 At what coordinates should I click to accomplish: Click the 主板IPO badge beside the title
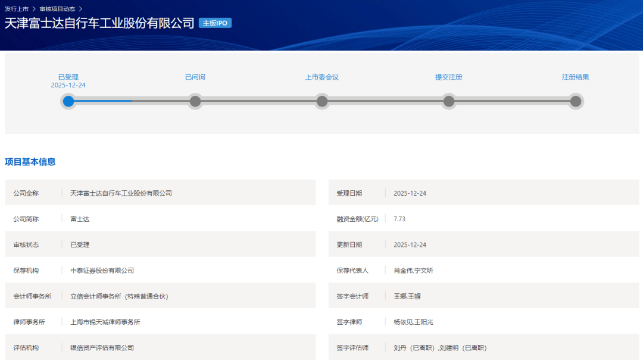(x=215, y=23)
